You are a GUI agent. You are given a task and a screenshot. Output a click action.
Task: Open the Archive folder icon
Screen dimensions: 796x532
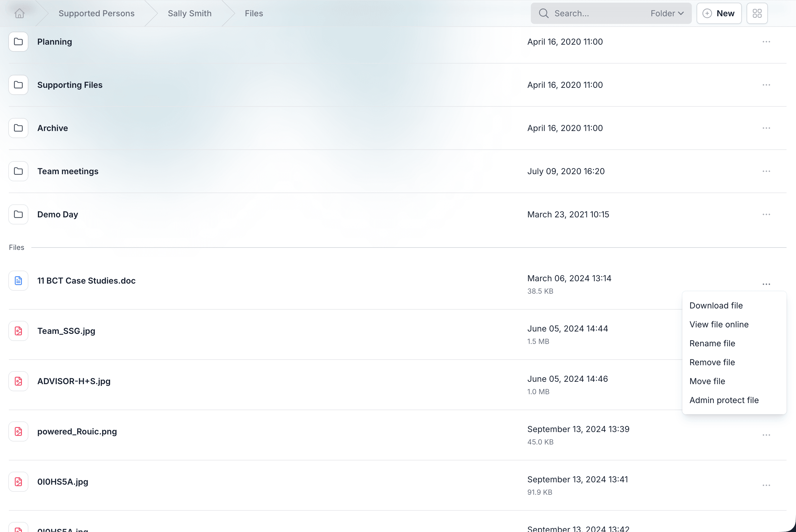click(18, 128)
